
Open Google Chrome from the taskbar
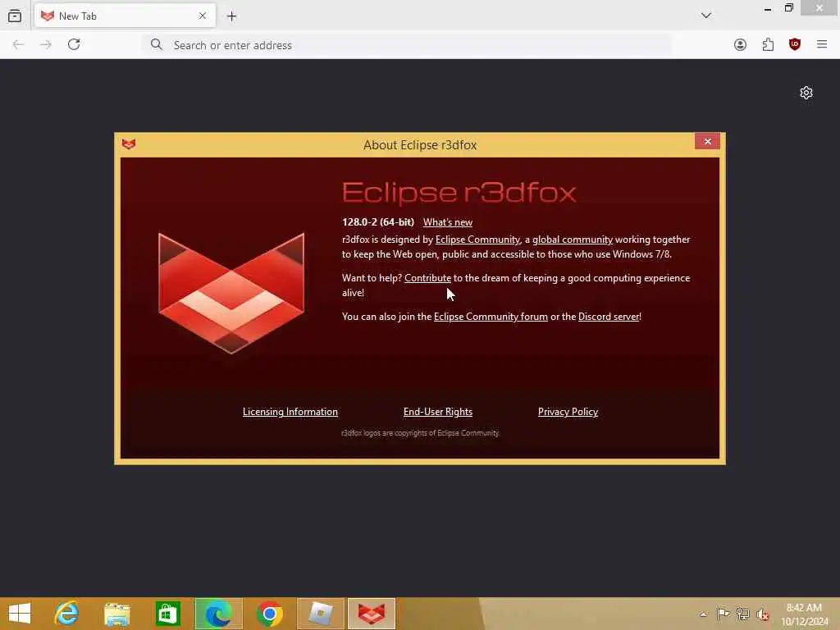click(269, 614)
